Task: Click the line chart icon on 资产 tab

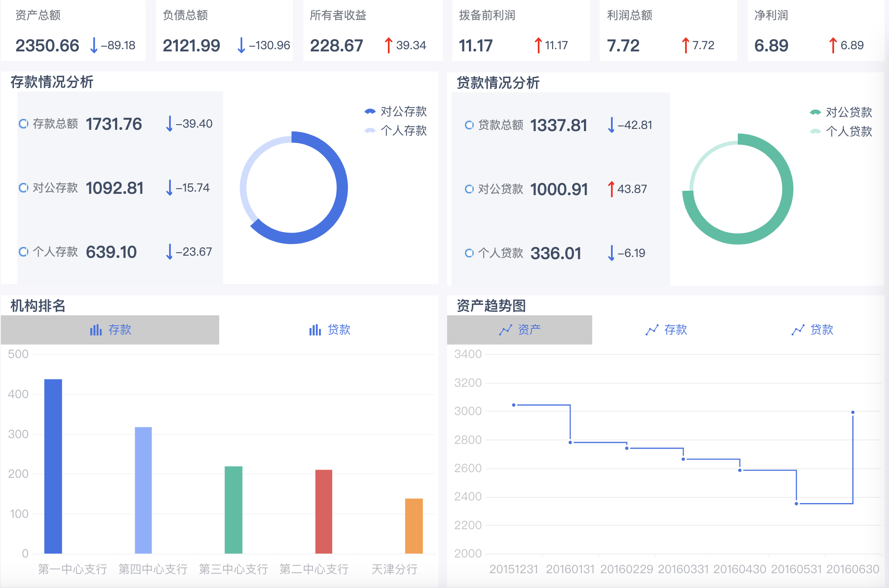Action: pos(506,330)
